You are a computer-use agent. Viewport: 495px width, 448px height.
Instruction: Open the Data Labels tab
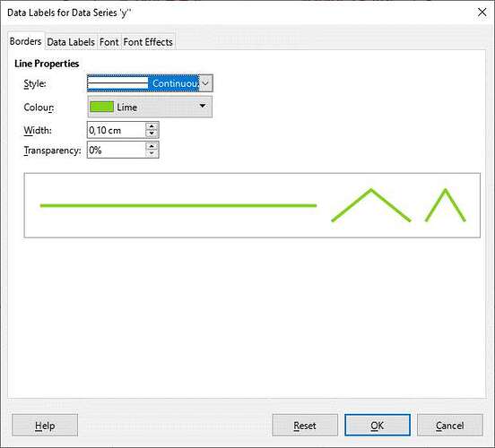pos(71,42)
